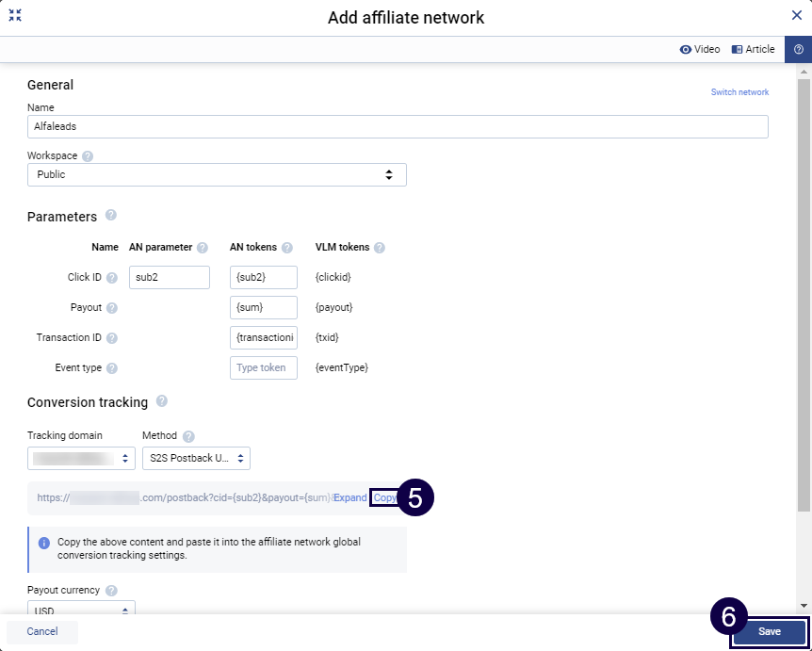Click the collapse window icon at top left

(15, 15)
